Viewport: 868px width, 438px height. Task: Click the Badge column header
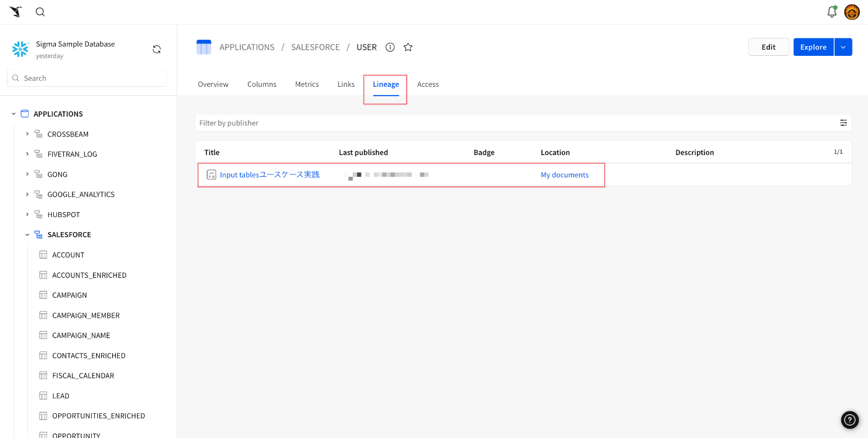coord(484,153)
